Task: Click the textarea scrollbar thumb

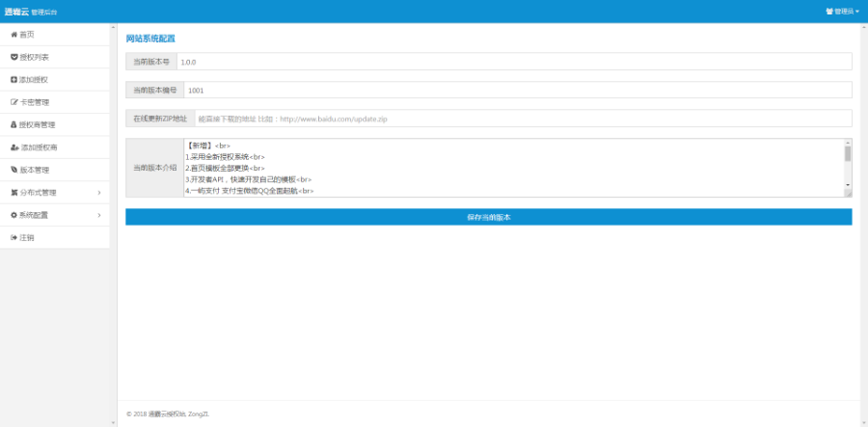Action: click(848, 154)
